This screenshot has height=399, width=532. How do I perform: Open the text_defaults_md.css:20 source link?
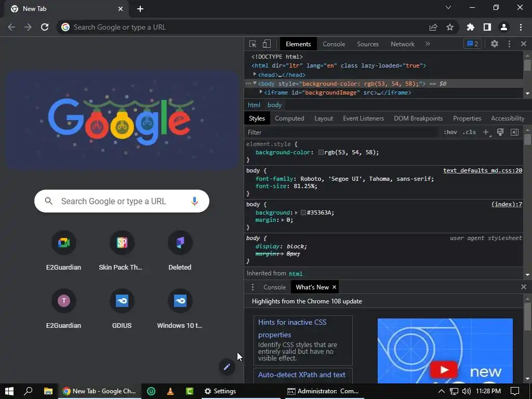coord(483,170)
